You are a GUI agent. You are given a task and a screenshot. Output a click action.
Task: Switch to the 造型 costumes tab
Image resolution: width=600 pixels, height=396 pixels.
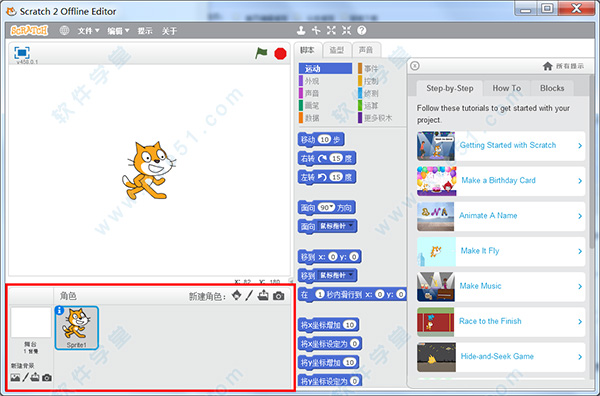pyautogui.click(x=337, y=50)
